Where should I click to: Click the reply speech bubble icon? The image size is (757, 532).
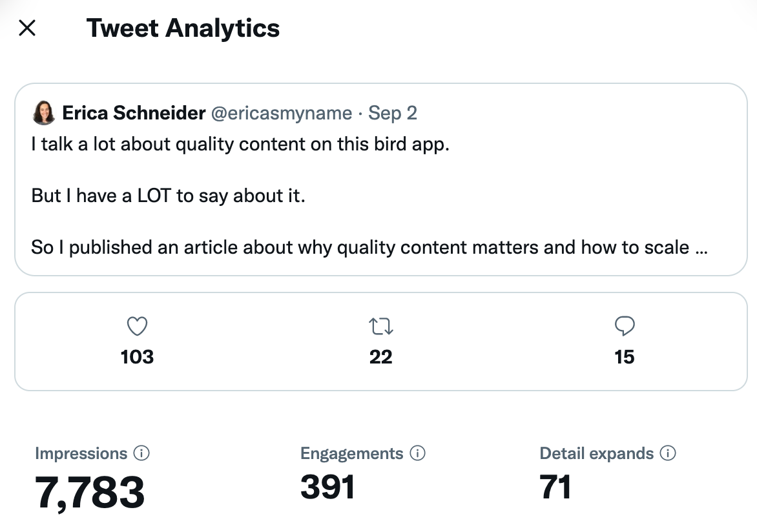tap(624, 327)
